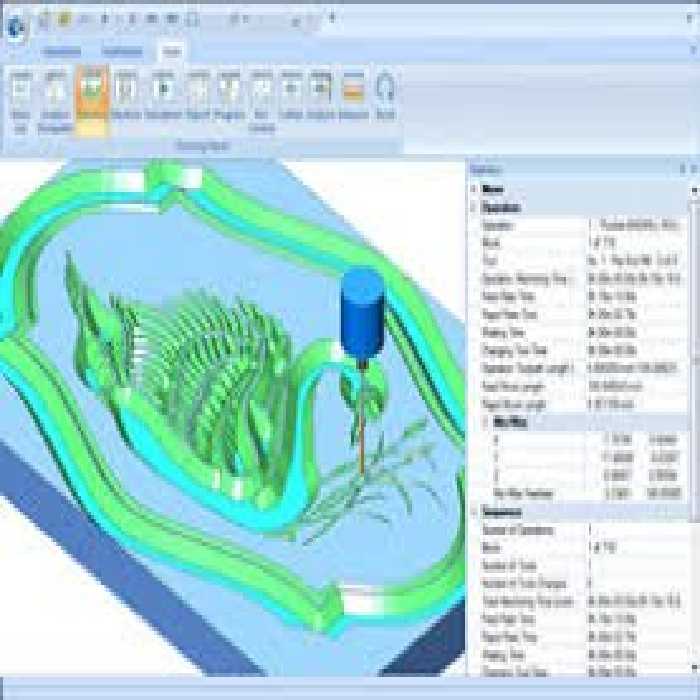Image resolution: width=700 pixels, height=700 pixels.
Task: Collapse the Operation section in Statistics panel
Action: [x=474, y=207]
